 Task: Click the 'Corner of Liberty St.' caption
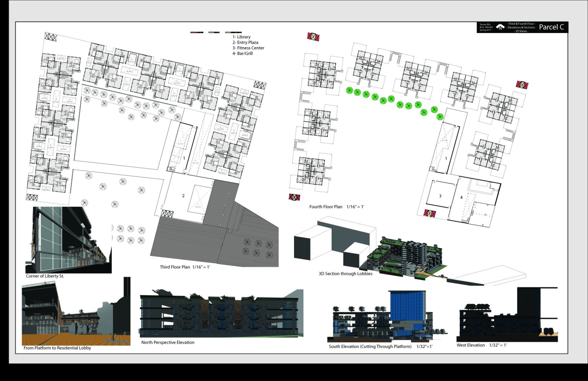pos(45,276)
